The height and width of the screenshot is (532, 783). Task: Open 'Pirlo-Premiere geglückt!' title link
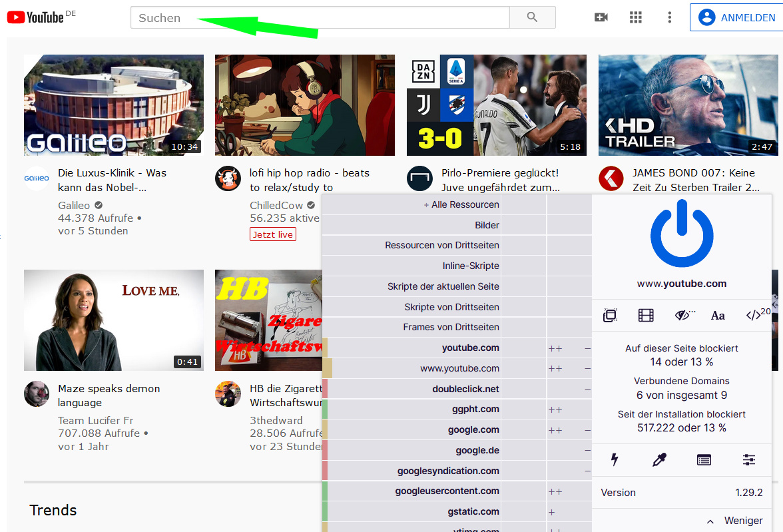click(501, 180)
